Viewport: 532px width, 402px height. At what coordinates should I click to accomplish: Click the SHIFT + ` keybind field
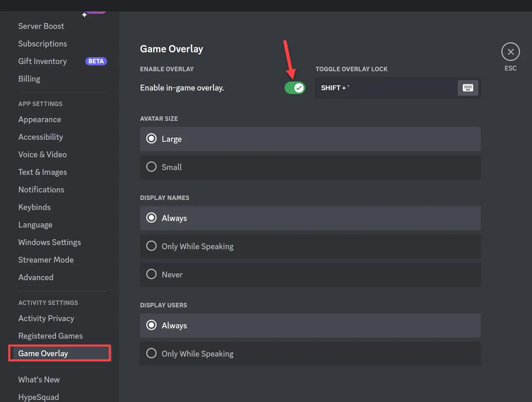398,88
